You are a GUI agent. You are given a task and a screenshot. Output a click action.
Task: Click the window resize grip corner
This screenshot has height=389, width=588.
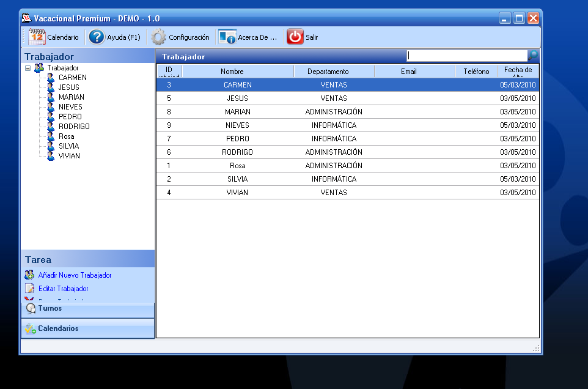(x=536, y=349)
